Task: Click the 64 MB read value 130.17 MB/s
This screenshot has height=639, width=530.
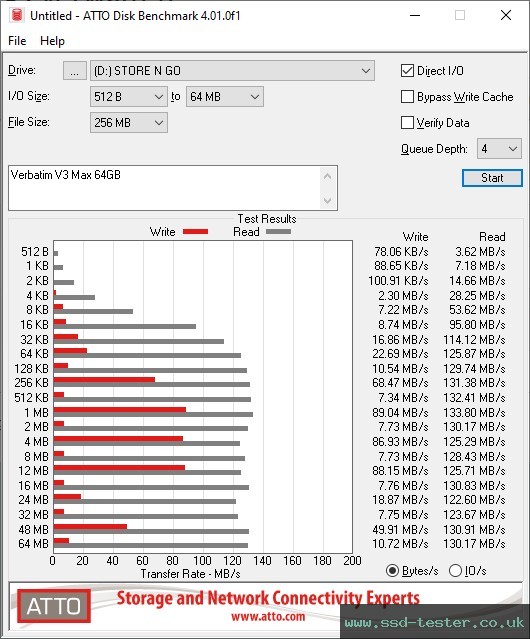Action: pos(474,544)
